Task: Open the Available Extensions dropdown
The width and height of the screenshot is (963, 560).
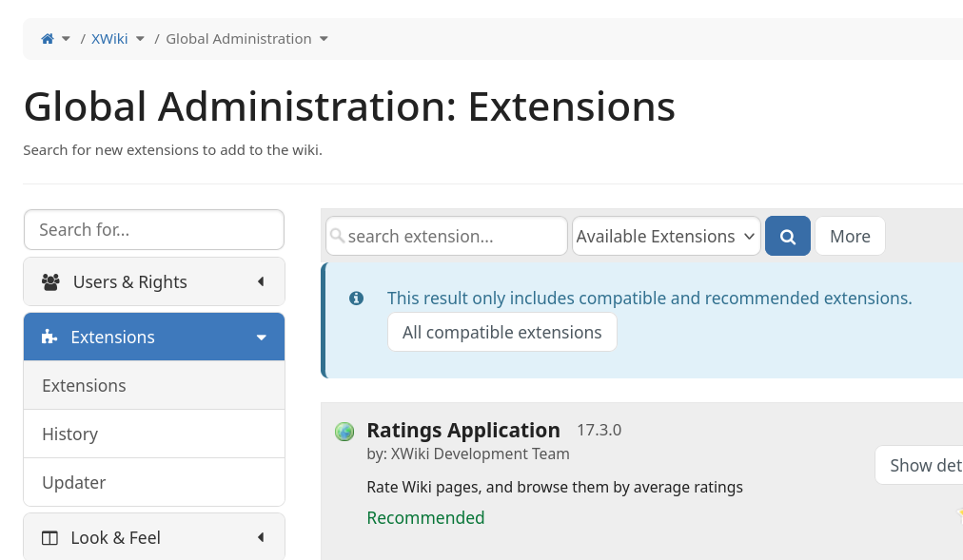Action: (666, 236)
